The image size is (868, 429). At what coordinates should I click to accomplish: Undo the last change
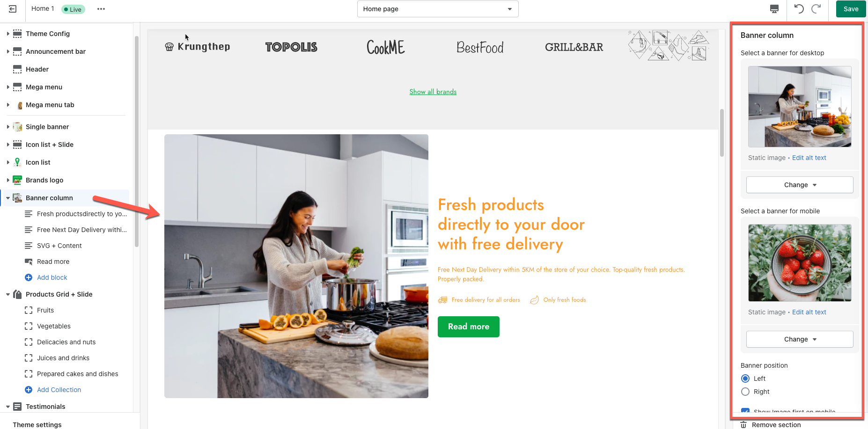tap(799, 9)
